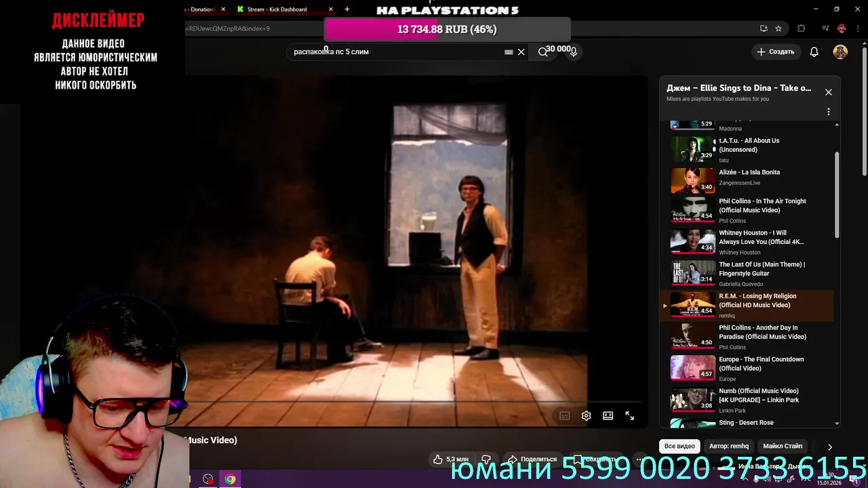Viewport: 868px width, 488px height.
Task: Open Europe - The Final Countdown thumbnail
Action: (692, 367)
